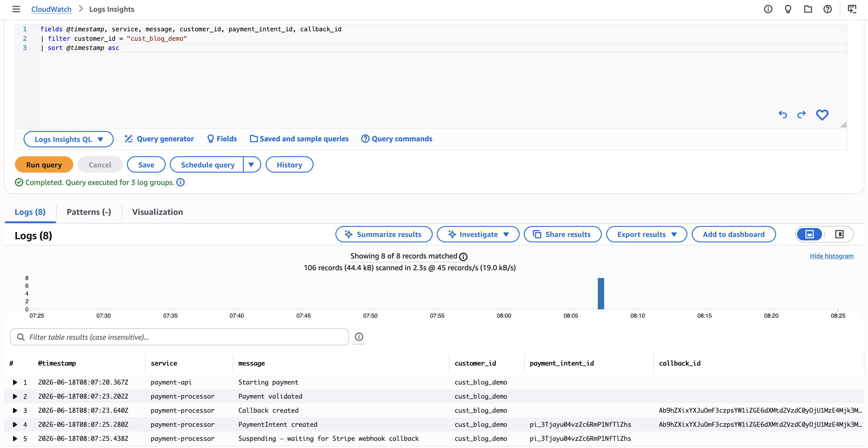Screen dimensions: 868x448
Task: Click the Run query button
Action: (44, 165)
